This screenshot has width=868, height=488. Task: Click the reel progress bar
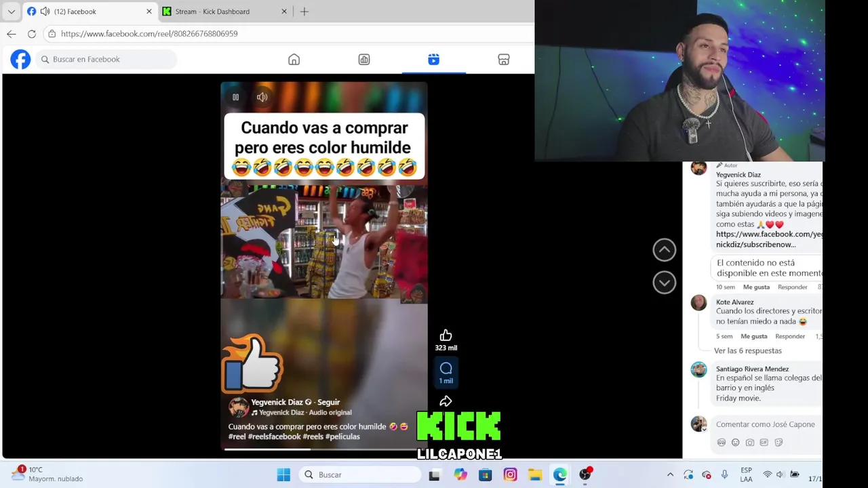(x=324, y=449)
